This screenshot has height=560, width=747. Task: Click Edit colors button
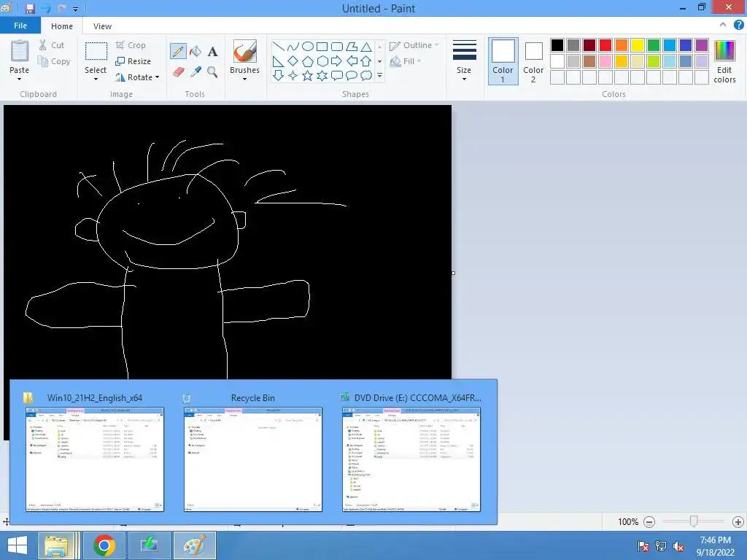724,62
